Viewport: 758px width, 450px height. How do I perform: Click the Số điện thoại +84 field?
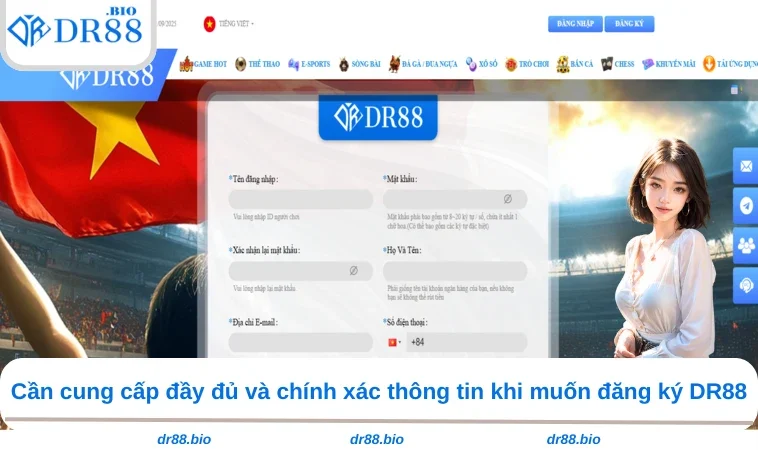466,342
